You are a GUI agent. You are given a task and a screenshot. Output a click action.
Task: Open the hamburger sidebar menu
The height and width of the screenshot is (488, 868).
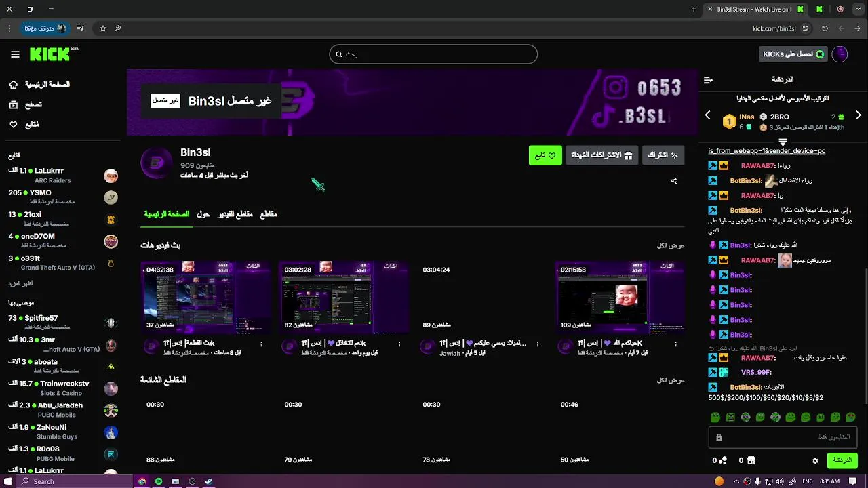click(15, 54)
